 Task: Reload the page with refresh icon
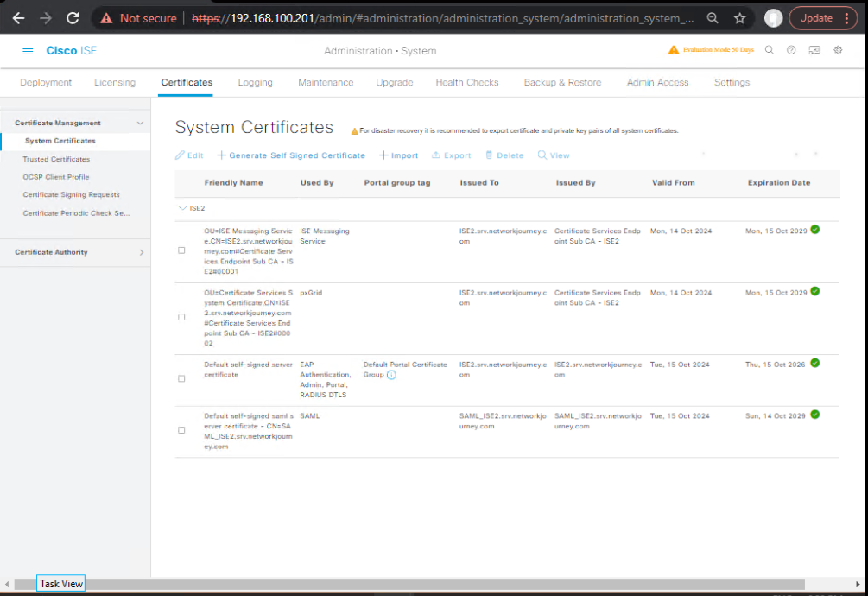click(73, 18)
